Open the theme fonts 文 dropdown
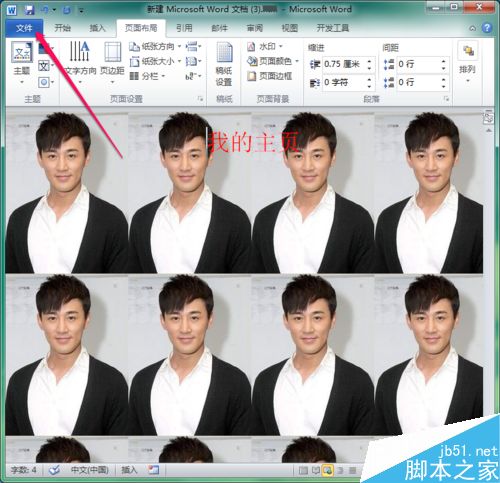 pyautogui.click(x=46, y=66)
